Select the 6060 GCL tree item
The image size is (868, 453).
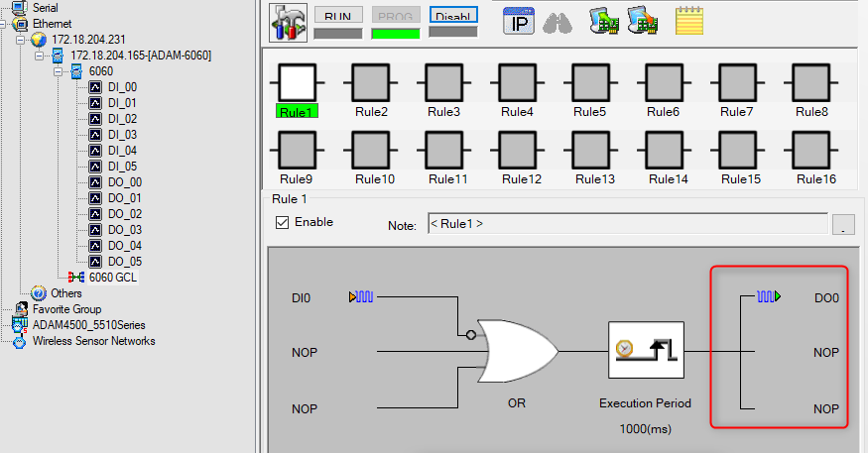113,278
